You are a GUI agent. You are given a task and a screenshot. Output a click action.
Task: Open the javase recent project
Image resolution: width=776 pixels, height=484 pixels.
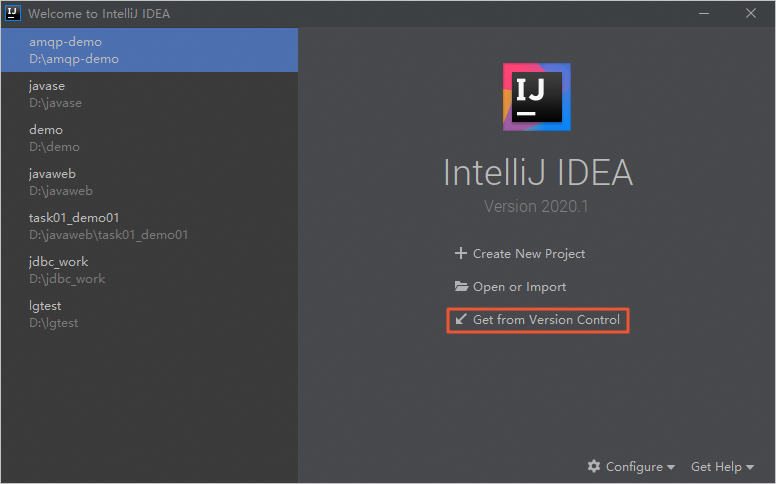149,94
